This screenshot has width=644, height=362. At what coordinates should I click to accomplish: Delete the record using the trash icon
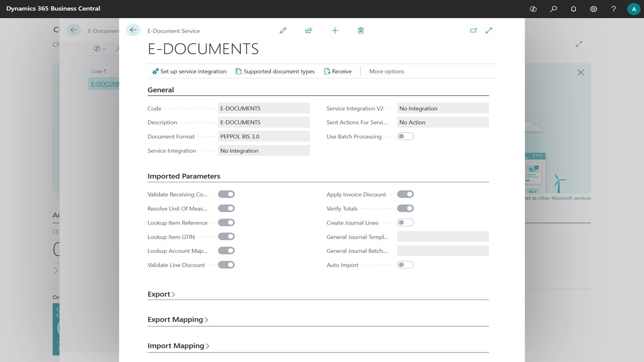click(x=361, y=31)
